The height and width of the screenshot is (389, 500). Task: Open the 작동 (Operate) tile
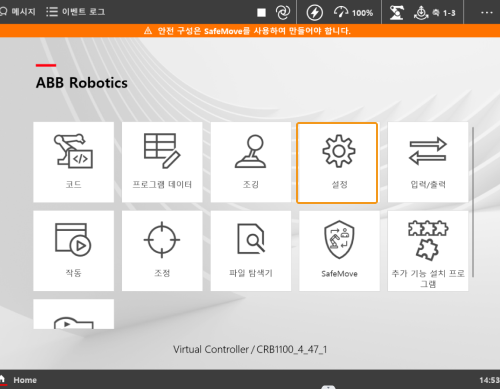(73, 251)
